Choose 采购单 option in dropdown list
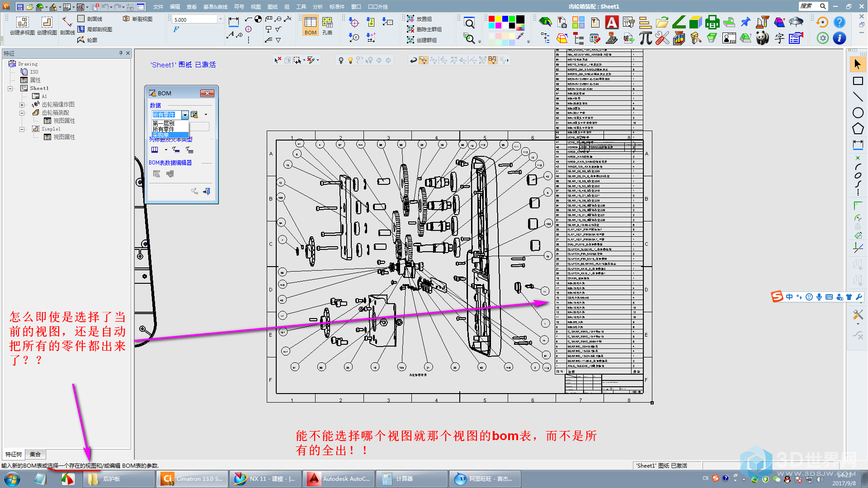 170,135
